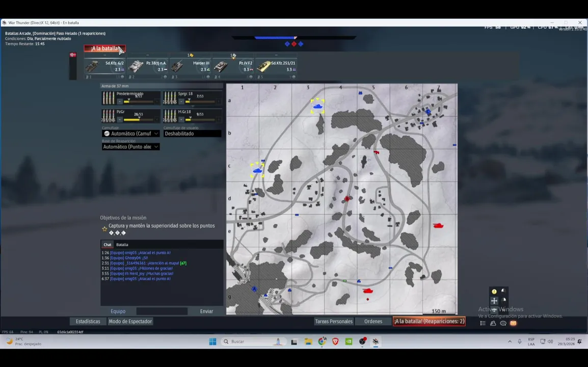588x367 pixels.
Task: Adjust the PzGr ammo slider
Action: tap(139, 120)
